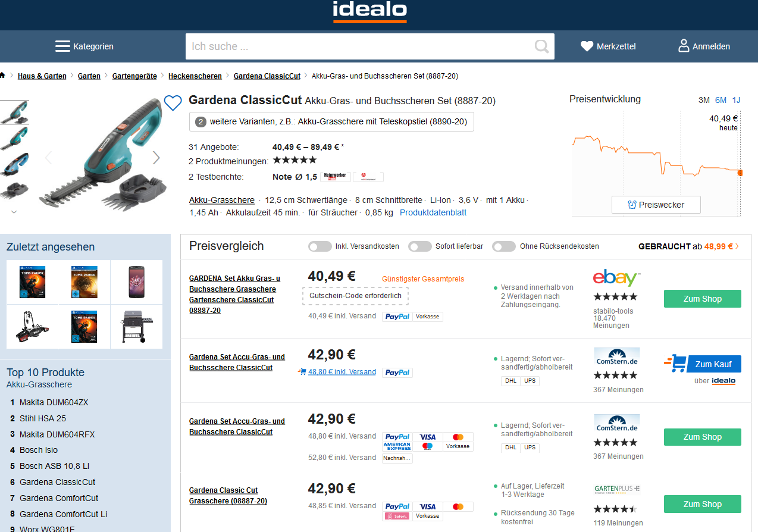Select the 6M price history tab
Image resolution: width=758 pixels, height=532 pixels.
coord(721,100)
